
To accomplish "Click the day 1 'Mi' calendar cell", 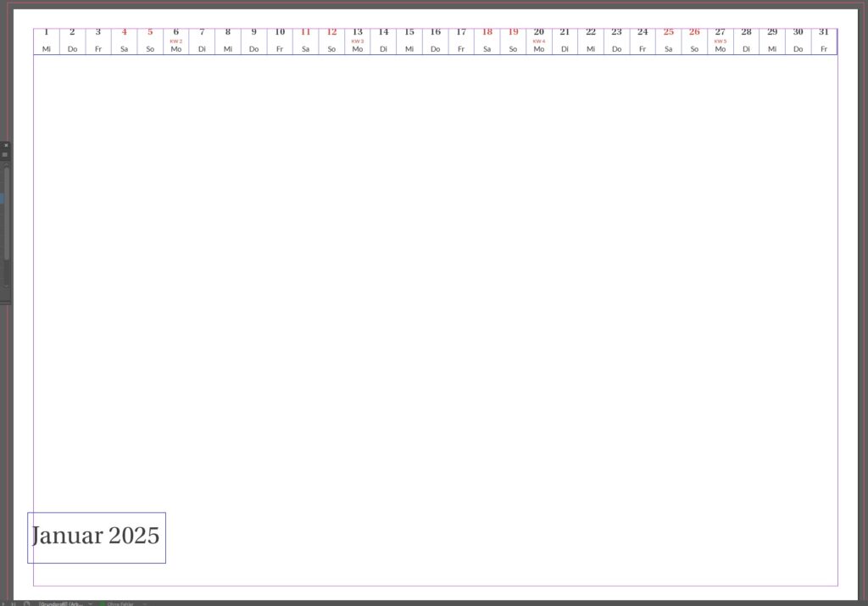I will [47, 42].
